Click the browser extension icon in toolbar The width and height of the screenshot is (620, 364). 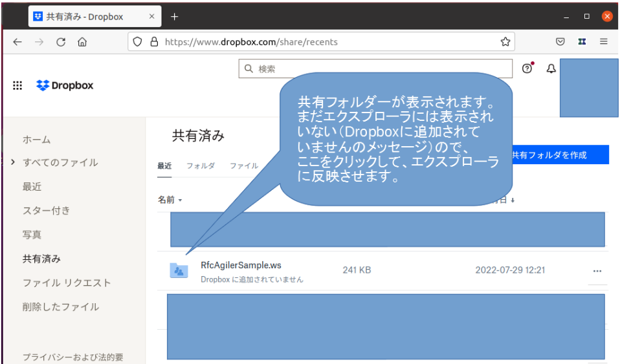pyautogui.click(x=582, y=41)
